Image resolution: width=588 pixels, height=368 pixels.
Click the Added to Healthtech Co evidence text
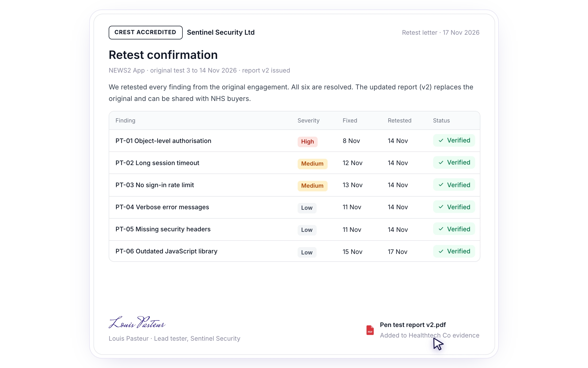click(x=430, y=335)
